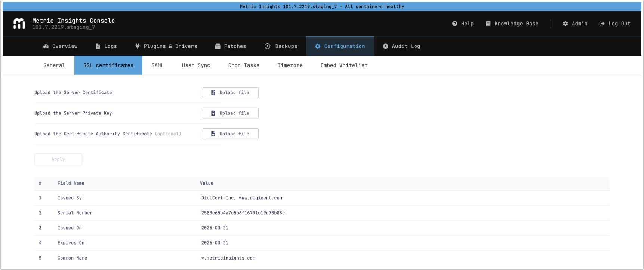The height and width of the screenshot is (270, 644).
Task: Open the Timezone settings tab
Action: coord(290,65)
